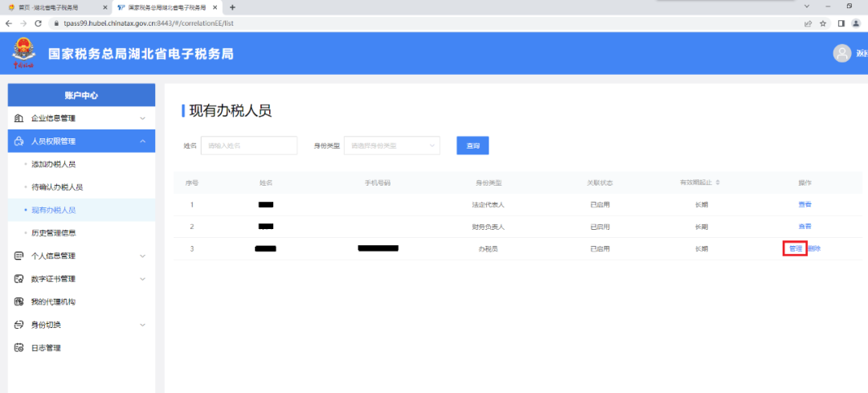Click the 国家税务总局湖北省电子税务局 title
The height and width of the screenshot is (393, 868).
(x=141, y=54)
